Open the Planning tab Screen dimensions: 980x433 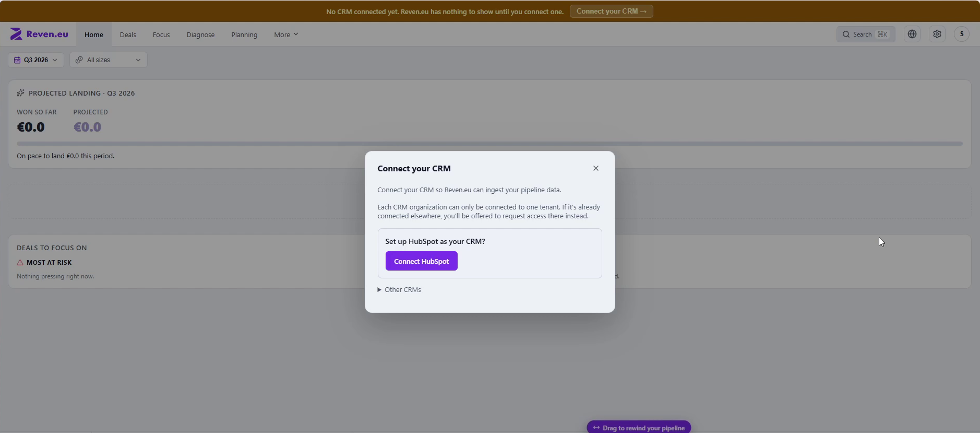click(x=244, y=34)
